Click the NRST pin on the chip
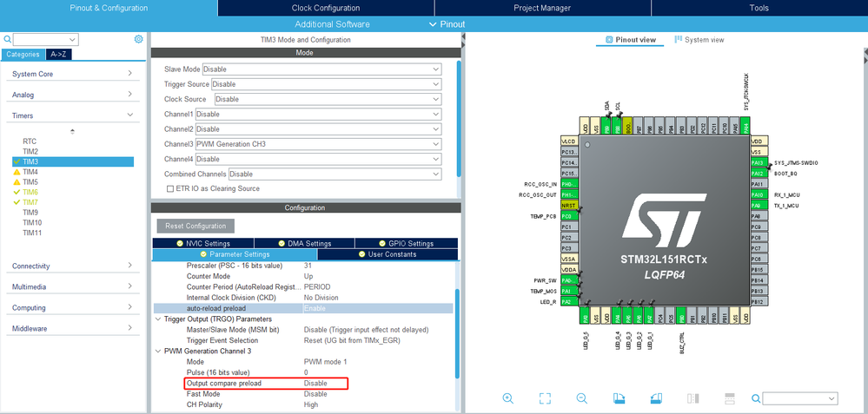Screen dimensions: 868x414 click(x=569, y=205)
